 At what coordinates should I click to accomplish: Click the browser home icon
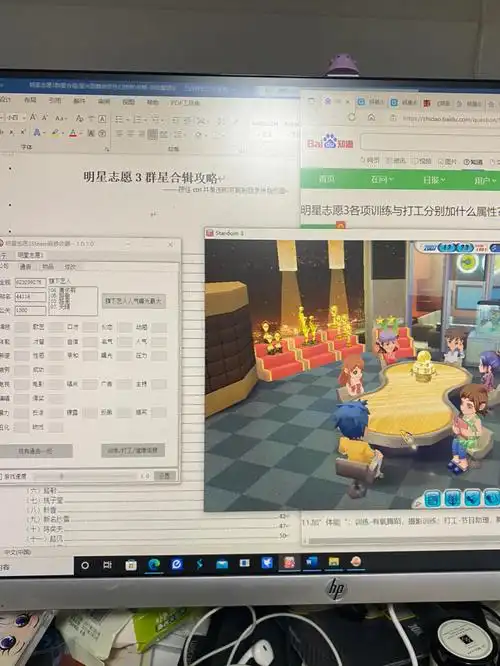[371, 117]
